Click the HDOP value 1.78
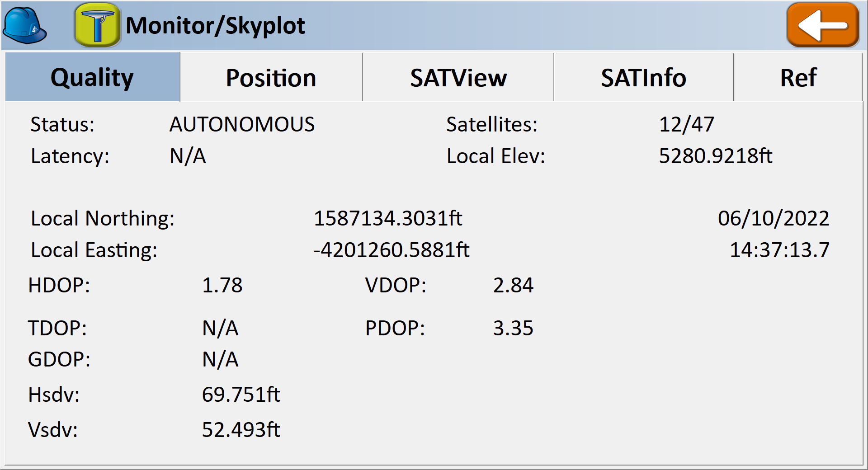Image resolution: width=868 pixels, height=470 pixels. [222, 285]
